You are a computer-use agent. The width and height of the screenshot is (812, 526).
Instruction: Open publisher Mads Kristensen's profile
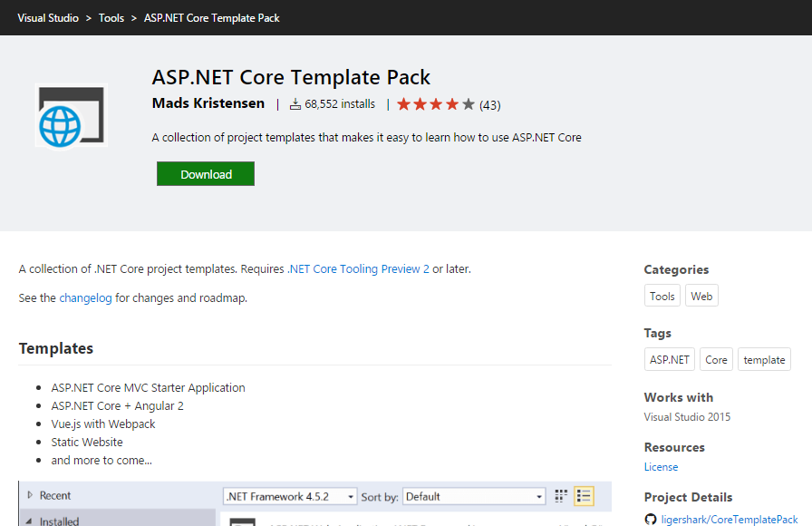pyautogui.click(x=208, y=103)
